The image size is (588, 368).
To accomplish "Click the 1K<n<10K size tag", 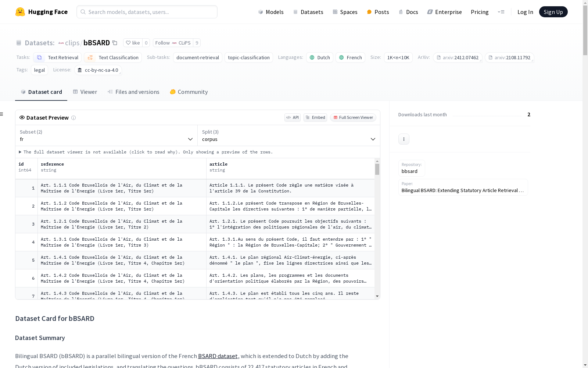I will (398, 57).
